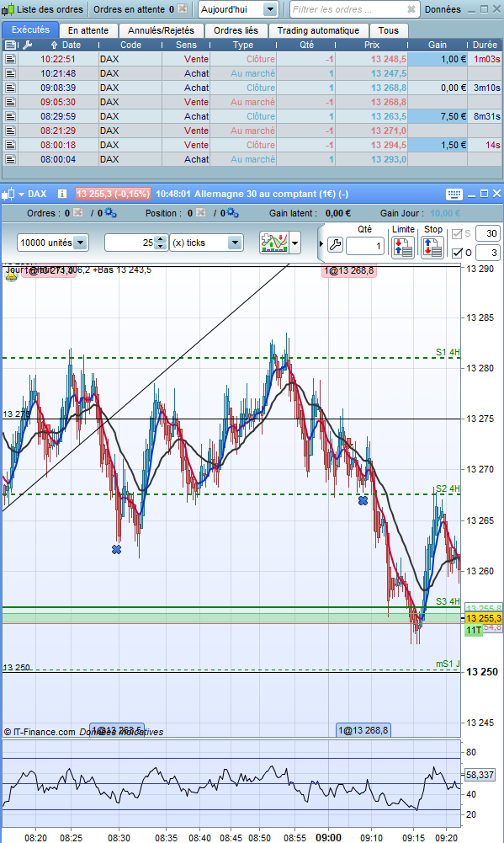Open details icon for the 09:08:39 order

pyautogui.click(x=11, y=88)
